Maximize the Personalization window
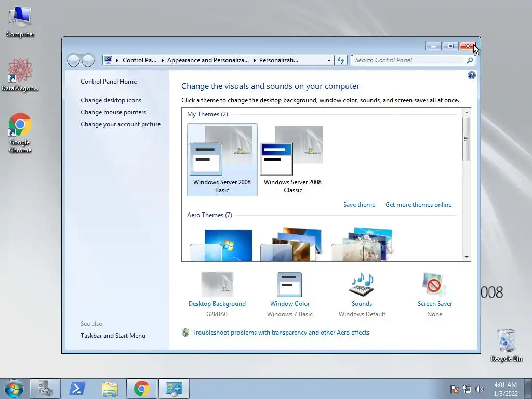532x399 pixels. [450, 46]
